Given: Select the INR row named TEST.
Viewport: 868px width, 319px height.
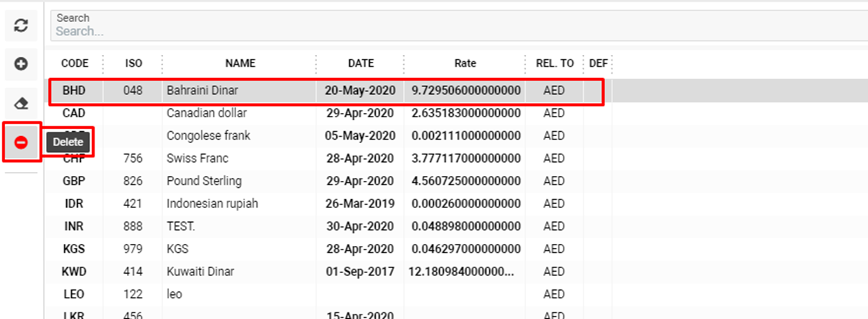Looking at the screenshot, I should coord(181,226).
